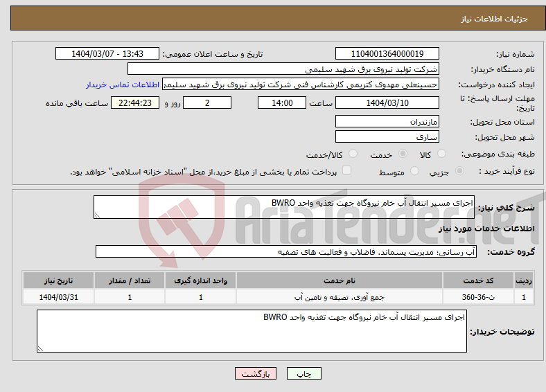The width and height of the screenshot is (546, 392).
Task: Click the شرح کلی نیاز text area
Action: (x=284, y=207)
